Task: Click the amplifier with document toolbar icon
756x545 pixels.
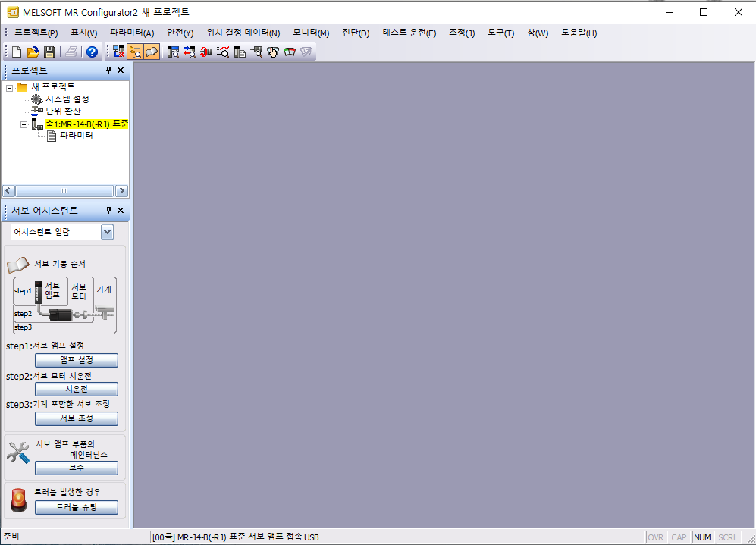Action: [240, 52]
